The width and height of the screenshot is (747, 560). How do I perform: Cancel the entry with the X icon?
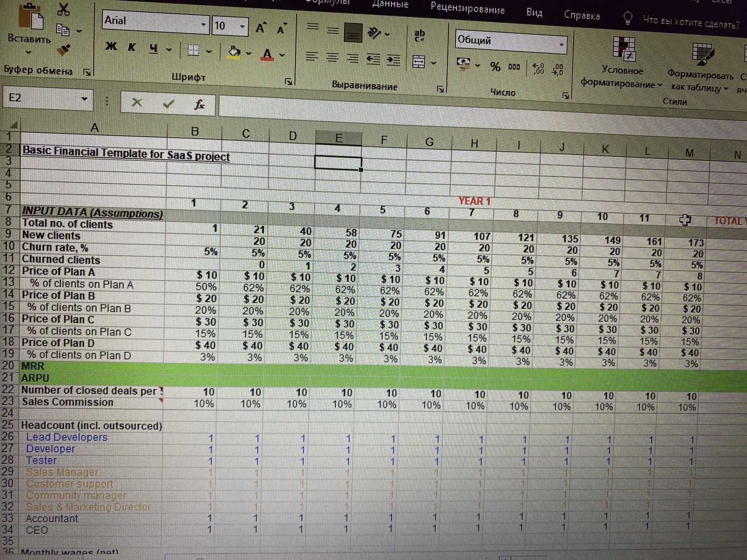136,102
